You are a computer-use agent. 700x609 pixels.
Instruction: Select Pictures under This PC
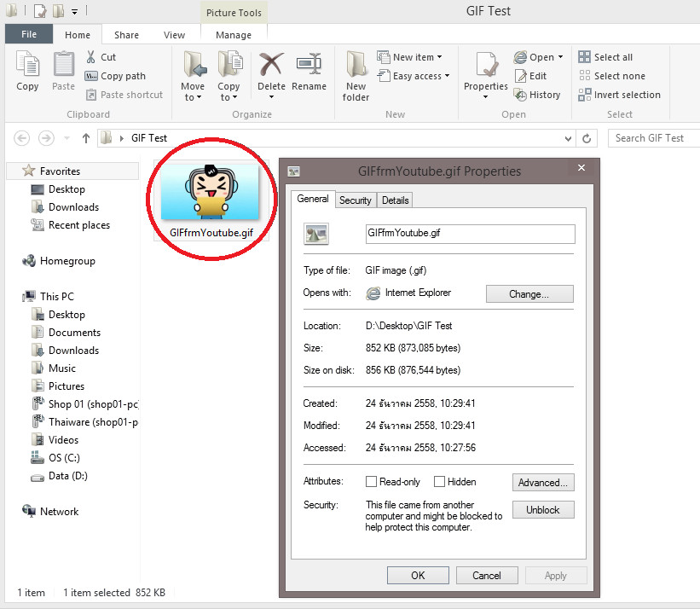[x=58, y=386]
